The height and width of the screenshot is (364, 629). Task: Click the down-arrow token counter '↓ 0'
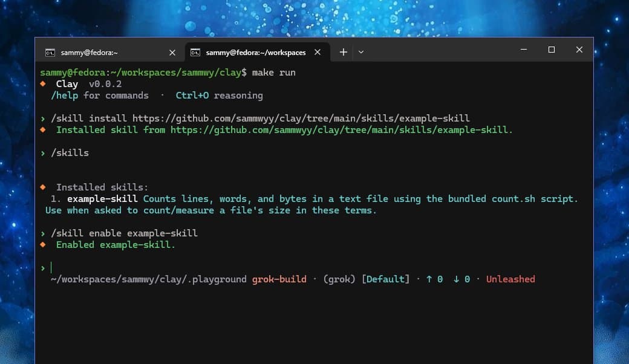click(461, 279)
